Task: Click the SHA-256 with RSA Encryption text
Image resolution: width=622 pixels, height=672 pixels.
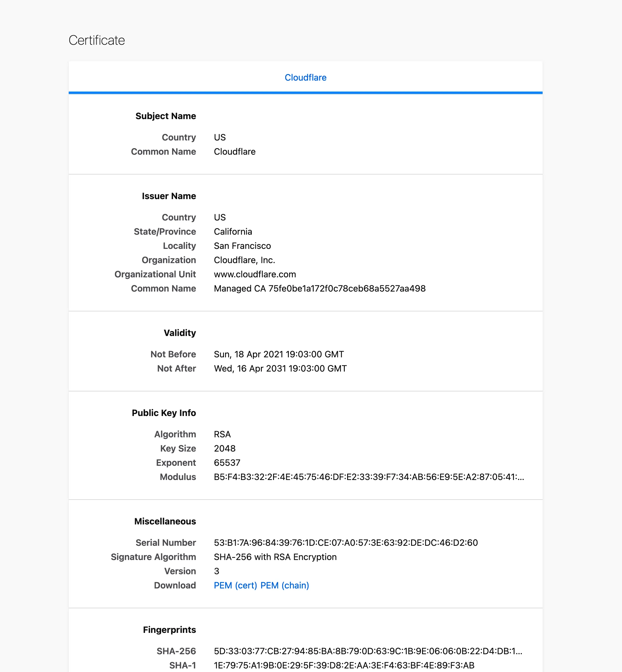Action: 275,557
